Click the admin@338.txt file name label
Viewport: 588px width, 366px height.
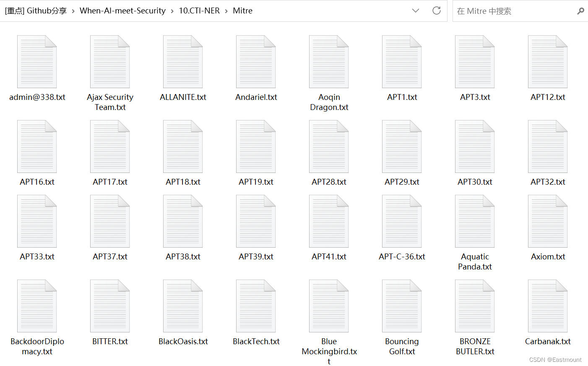coord(37,97)
